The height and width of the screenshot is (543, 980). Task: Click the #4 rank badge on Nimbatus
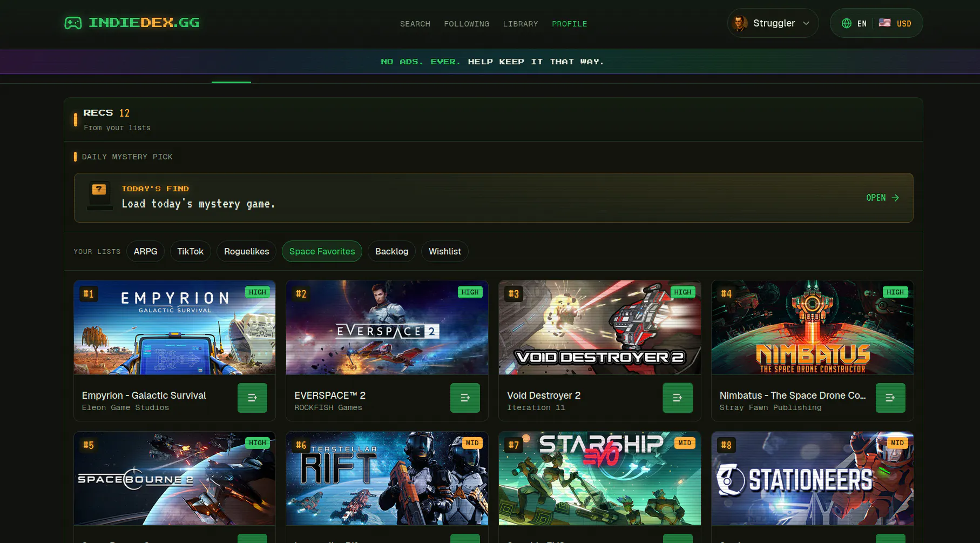[x=726, y=294]
